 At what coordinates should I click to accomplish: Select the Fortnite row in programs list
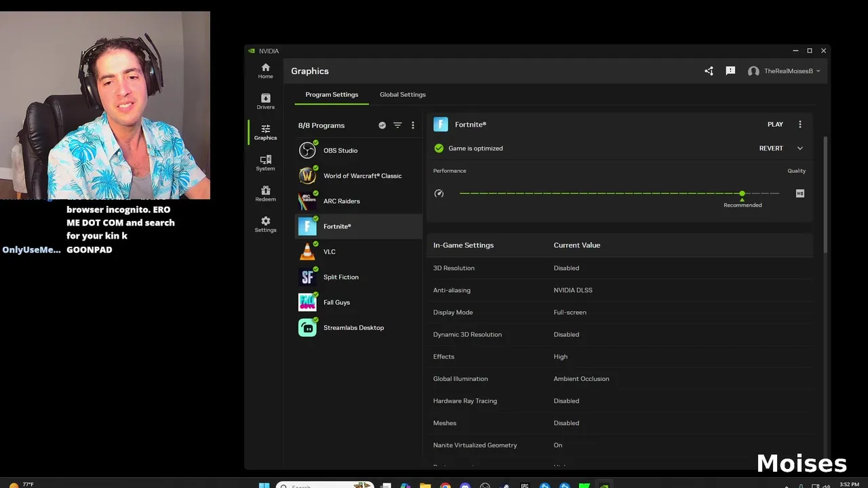click(x=359, y=226)
